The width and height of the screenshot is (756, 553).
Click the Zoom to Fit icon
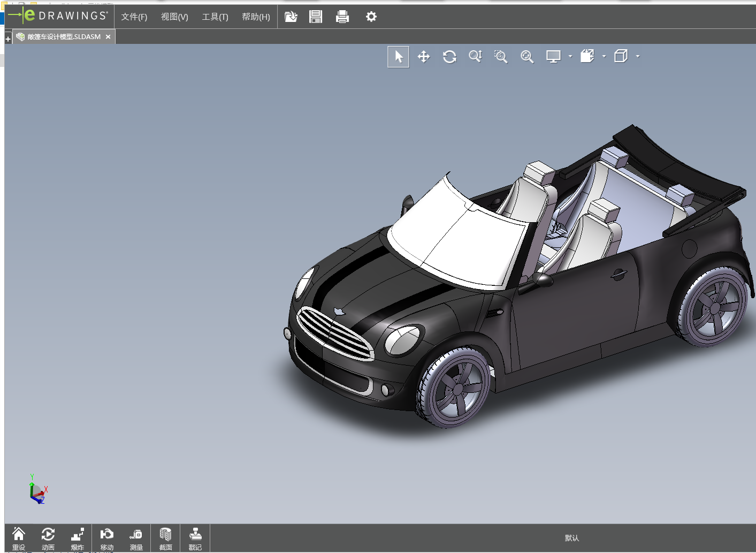(x=527, y=57)
